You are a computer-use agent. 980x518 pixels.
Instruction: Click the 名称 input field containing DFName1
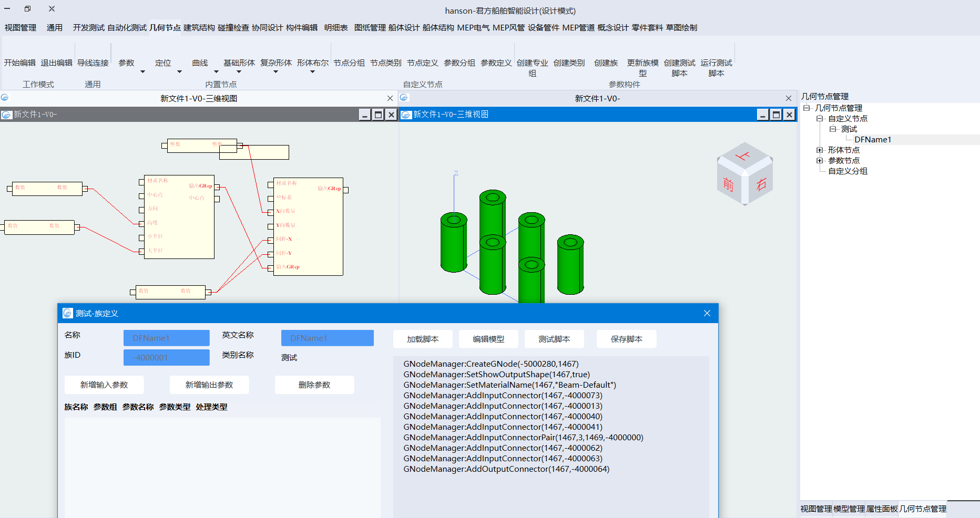[x=166, y=338]
